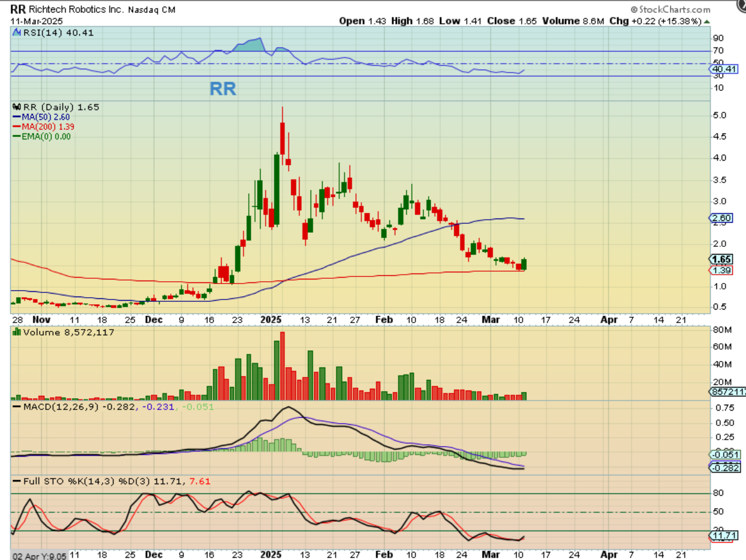Screen dimensions: 746x560
Task: Click the RR (Daily) 1.65 legend entry
Action: (60, 107)
